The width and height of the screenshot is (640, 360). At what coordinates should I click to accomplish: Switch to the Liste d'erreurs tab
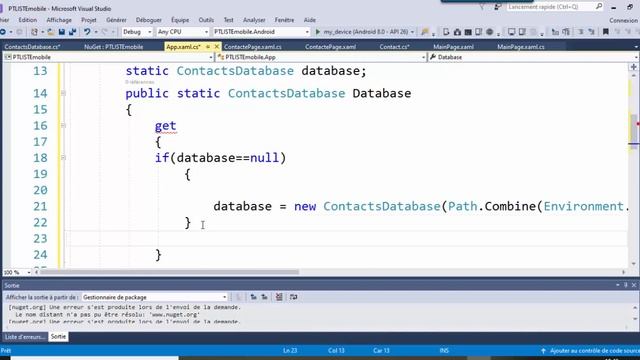tap(24, 337)
